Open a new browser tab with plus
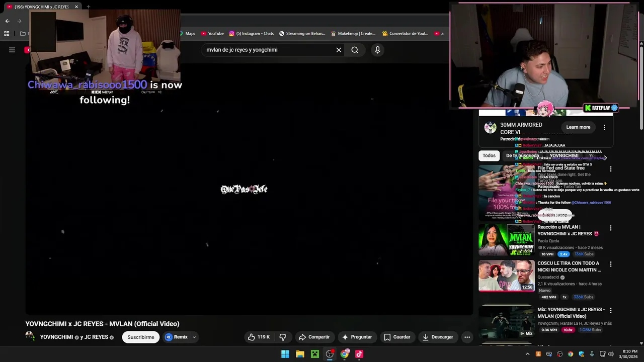 [89, 7]
